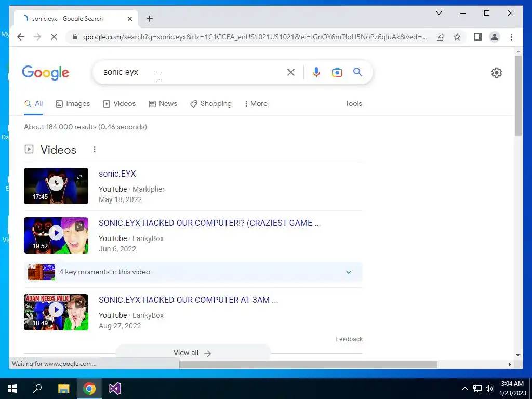Open File Explorer from the taskbar

63,389
